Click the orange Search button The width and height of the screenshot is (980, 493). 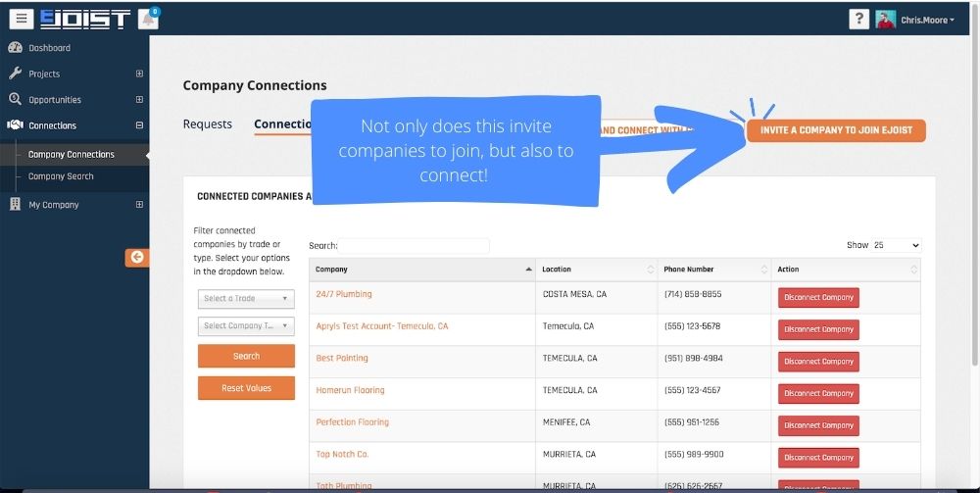[246, 356]
